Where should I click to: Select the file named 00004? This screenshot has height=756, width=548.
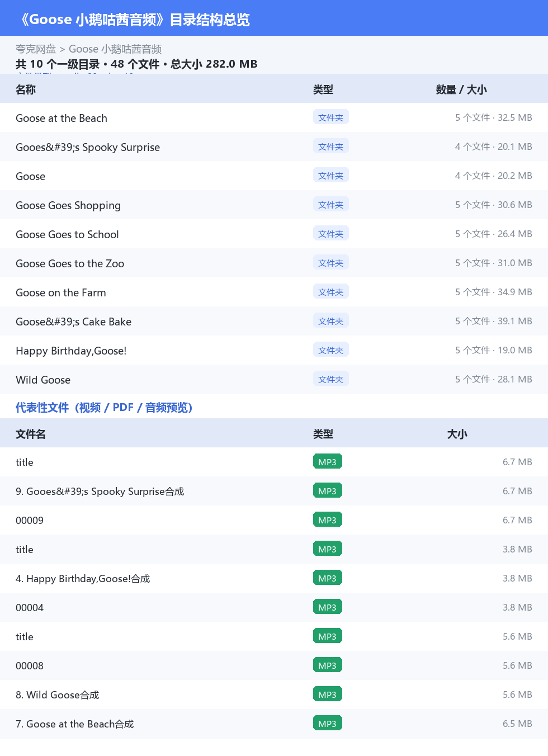click(x=30, y=608)
